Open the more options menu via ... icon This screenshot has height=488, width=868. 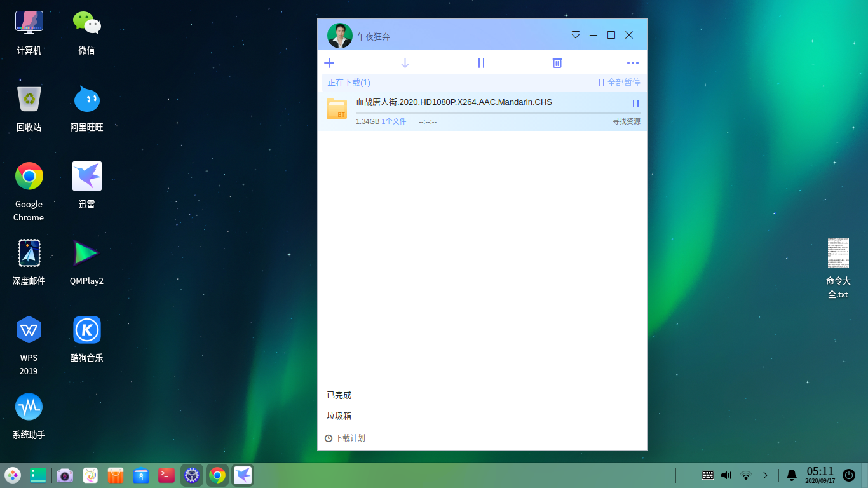pos(632,63)
